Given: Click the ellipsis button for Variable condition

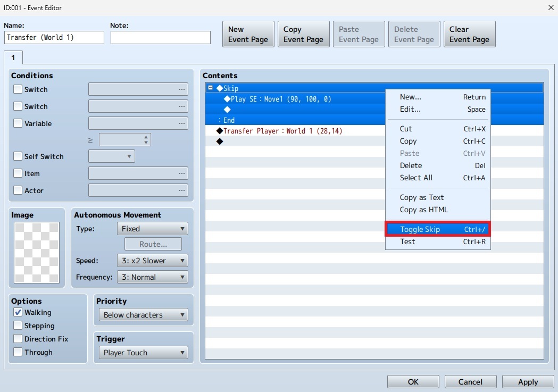Looking at the screenshot, I should [x=182, y=123].
